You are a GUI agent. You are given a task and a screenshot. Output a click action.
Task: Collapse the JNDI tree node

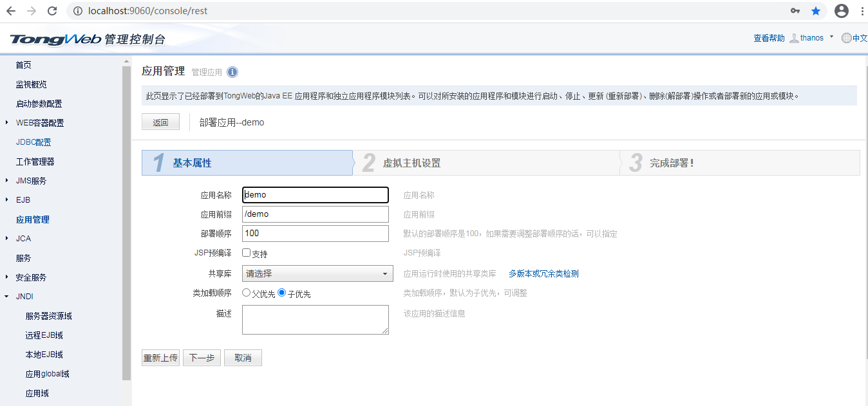(7, 297)
